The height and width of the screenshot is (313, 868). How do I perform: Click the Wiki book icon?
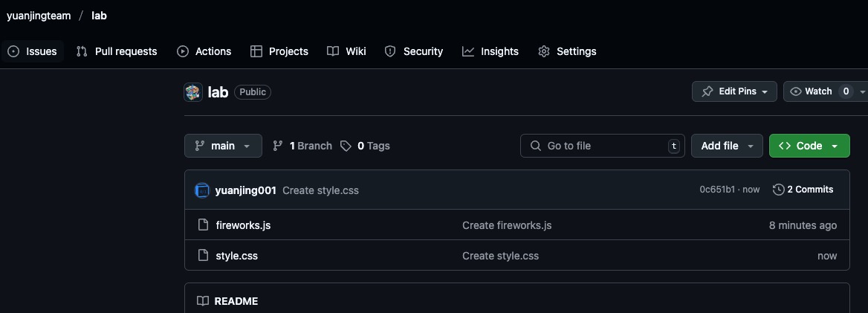333,51
